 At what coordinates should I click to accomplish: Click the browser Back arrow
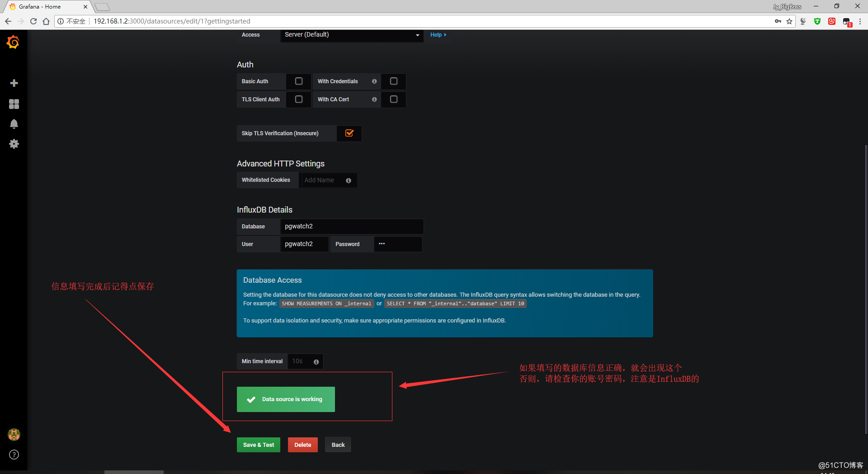coord(8,21)
